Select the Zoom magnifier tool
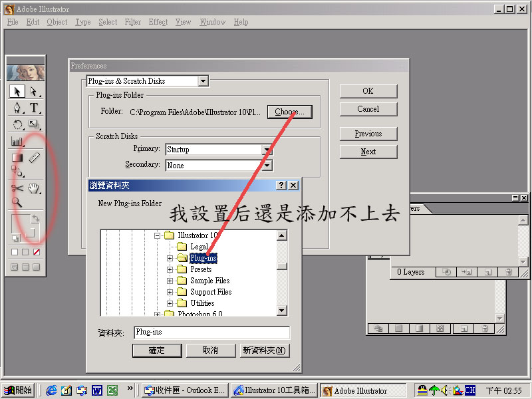This screenshot has height=399, width=532. (17, 203)
